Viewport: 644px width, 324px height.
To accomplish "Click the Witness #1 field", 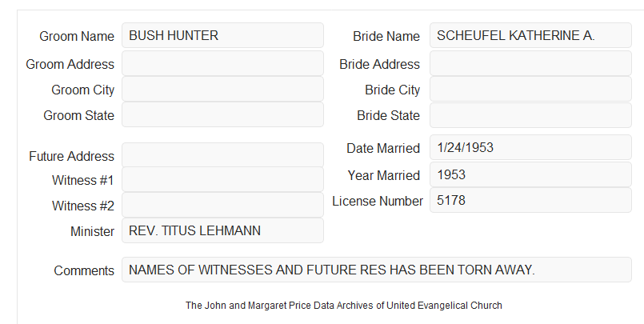I will coord(222,179).
